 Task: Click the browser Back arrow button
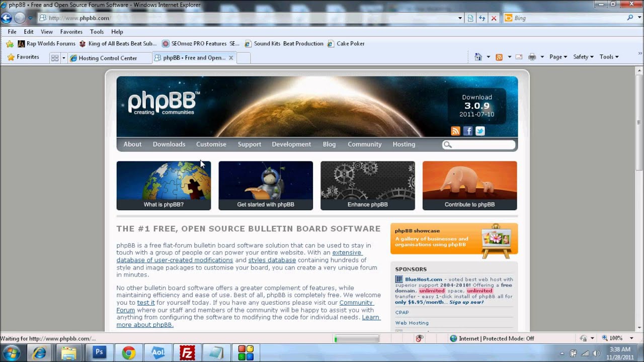pos(6,18)
